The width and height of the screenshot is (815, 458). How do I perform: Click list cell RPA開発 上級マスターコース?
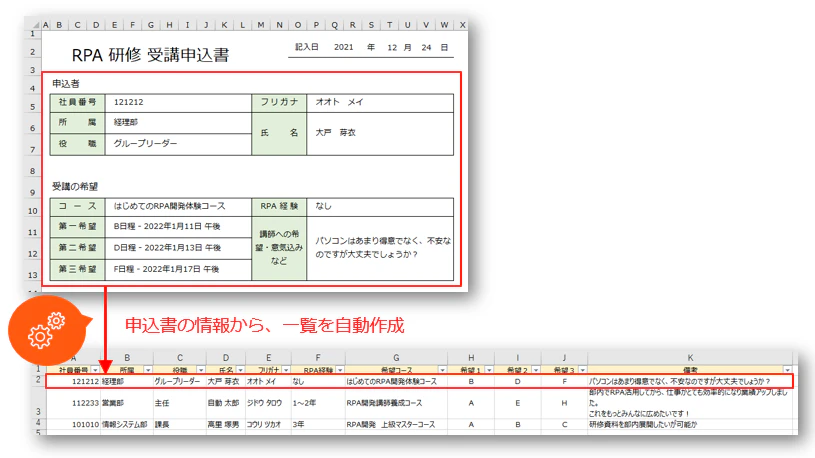pyautogui.click(x=391, y=424)
